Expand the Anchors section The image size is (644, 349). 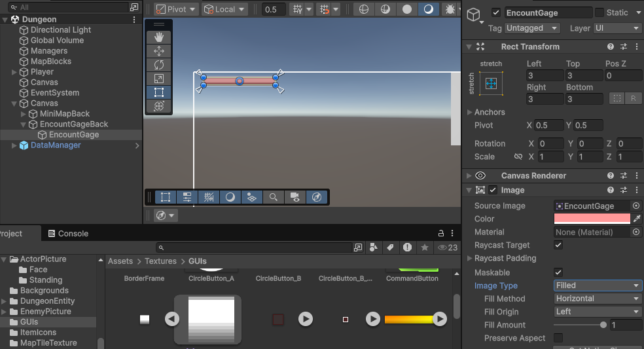(x=469, y=112)
